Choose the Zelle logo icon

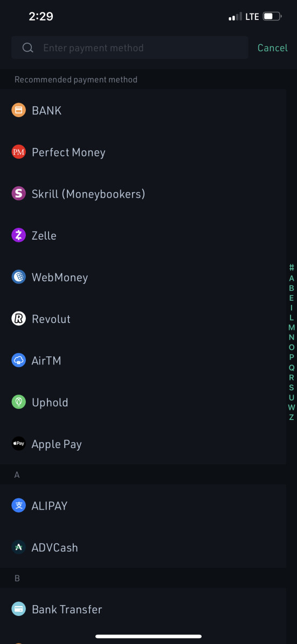(18, 235)
